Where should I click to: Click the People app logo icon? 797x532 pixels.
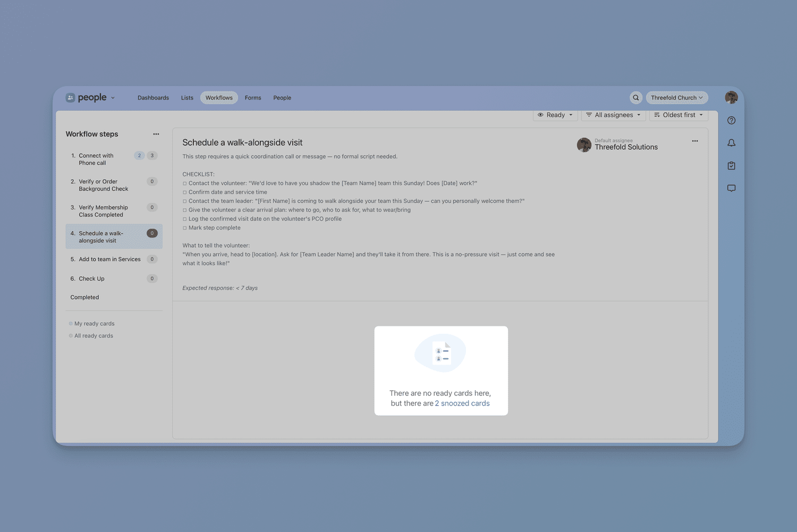pyautogui.click(x=70, y=98)
